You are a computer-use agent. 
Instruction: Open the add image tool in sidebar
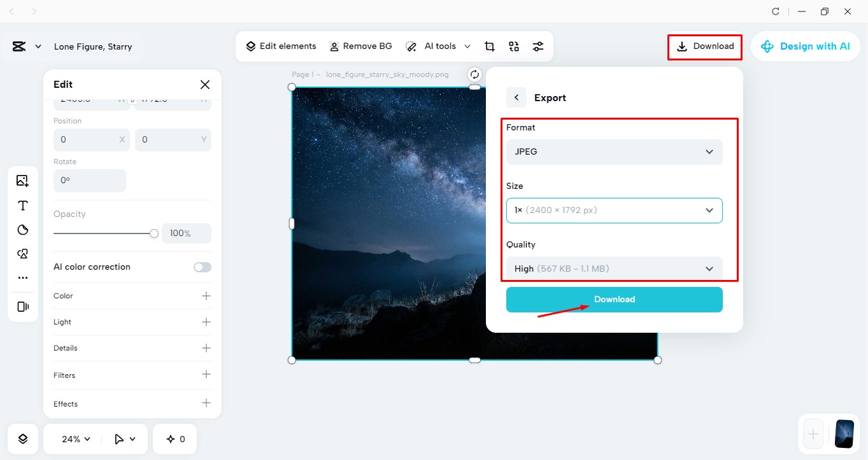pyautogui.click(x=23, y=181)
